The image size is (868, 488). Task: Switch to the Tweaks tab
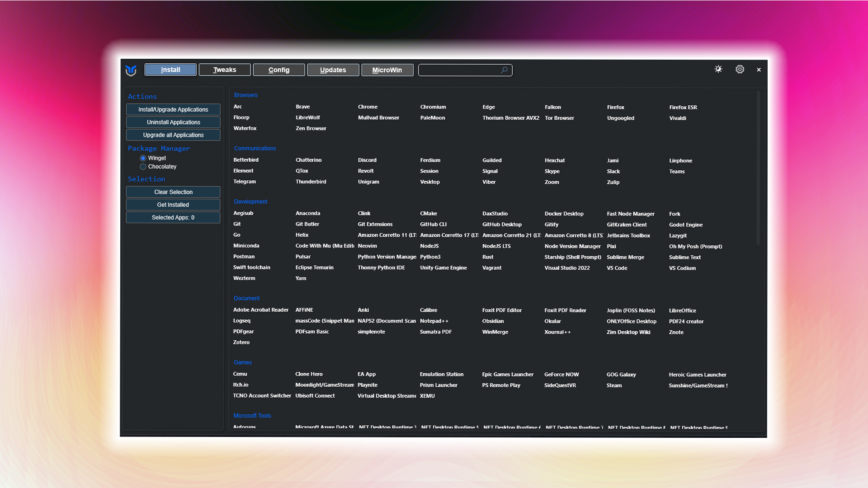(x=225, y=70)
